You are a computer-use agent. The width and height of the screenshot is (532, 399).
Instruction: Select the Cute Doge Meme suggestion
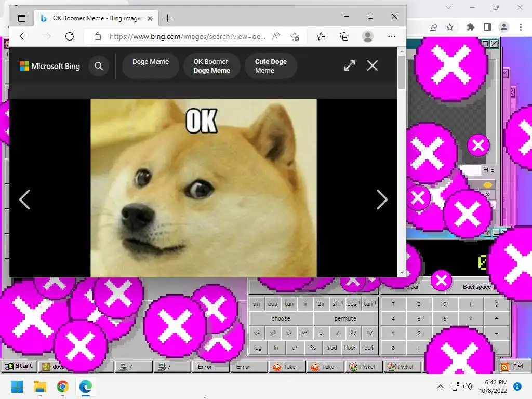271,66
